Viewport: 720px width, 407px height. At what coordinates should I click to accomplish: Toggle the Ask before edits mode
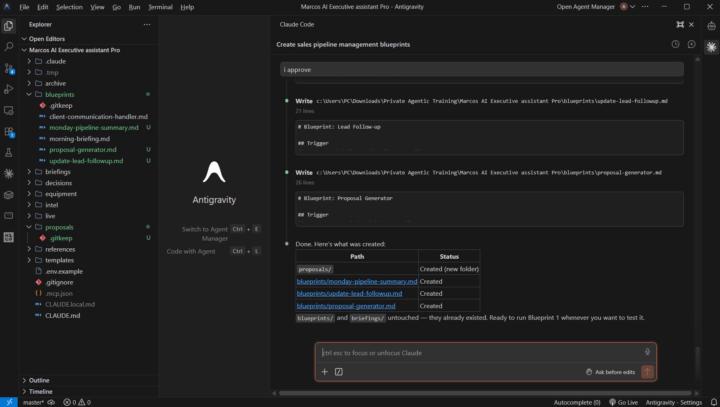(610, 372)
